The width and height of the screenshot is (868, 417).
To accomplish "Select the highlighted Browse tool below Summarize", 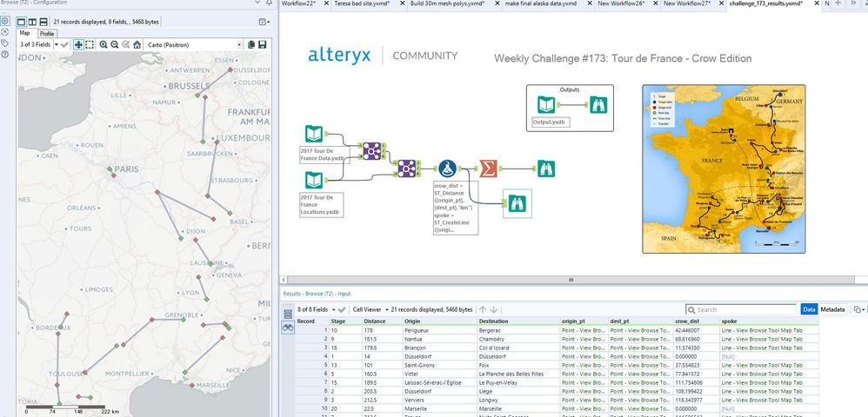I will tap(517, 203).
